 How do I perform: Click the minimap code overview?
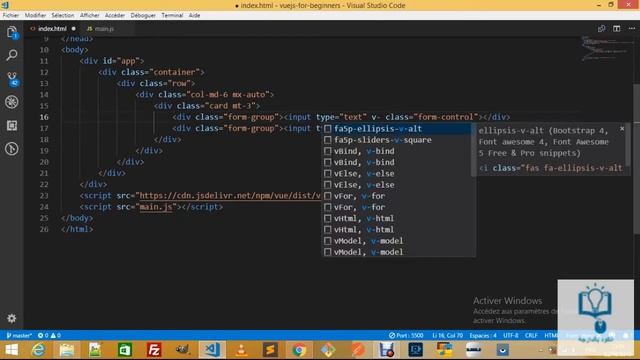(606, 48)
